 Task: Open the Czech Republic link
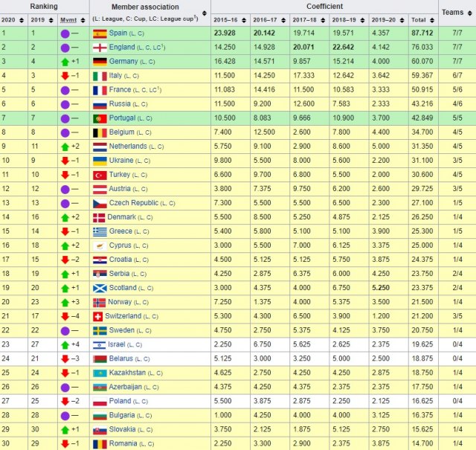click(133, 203)
